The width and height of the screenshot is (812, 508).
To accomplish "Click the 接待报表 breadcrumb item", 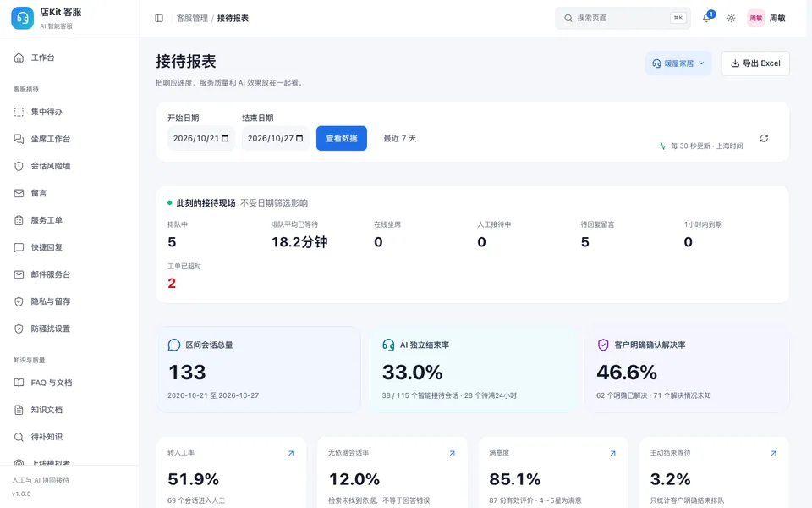I will pyautogui.click(x=233, y=18).
